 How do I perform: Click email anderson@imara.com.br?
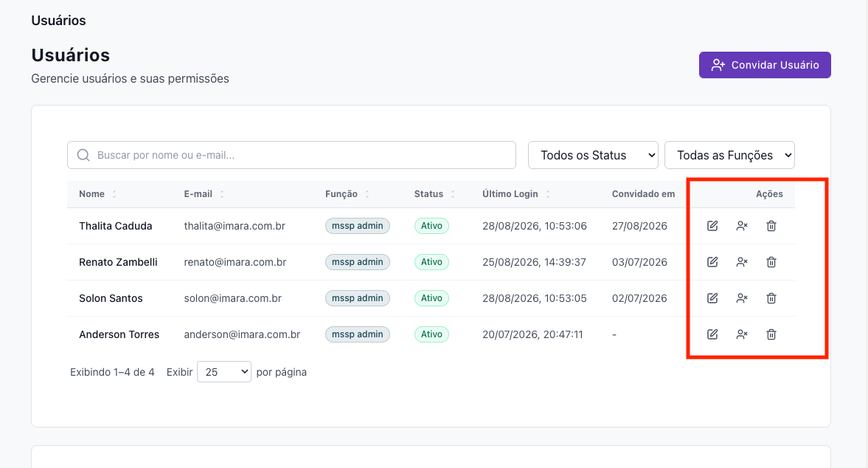click(242, 334)
